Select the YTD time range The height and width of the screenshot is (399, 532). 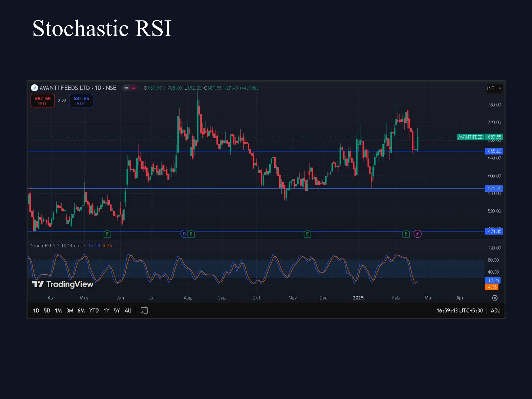[x=94, y=310]
